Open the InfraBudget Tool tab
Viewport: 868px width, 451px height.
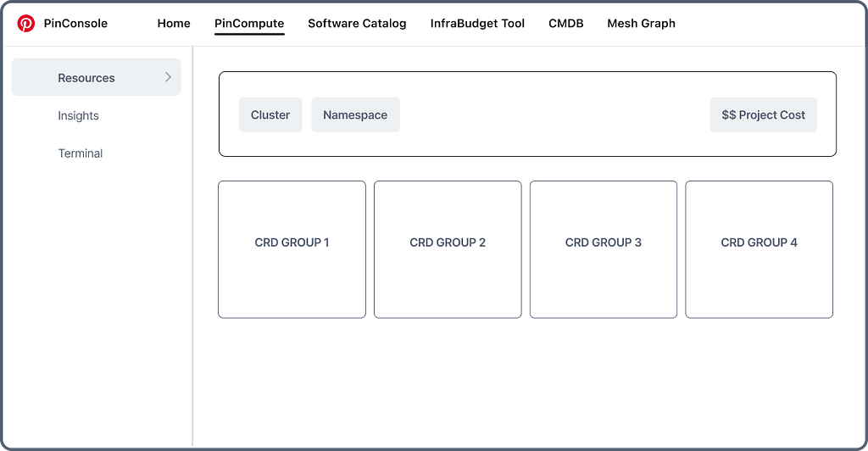click(477, 23)
